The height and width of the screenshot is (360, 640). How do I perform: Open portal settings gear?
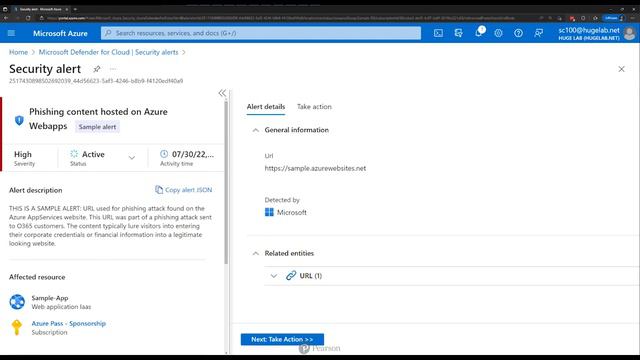(498, 33)
